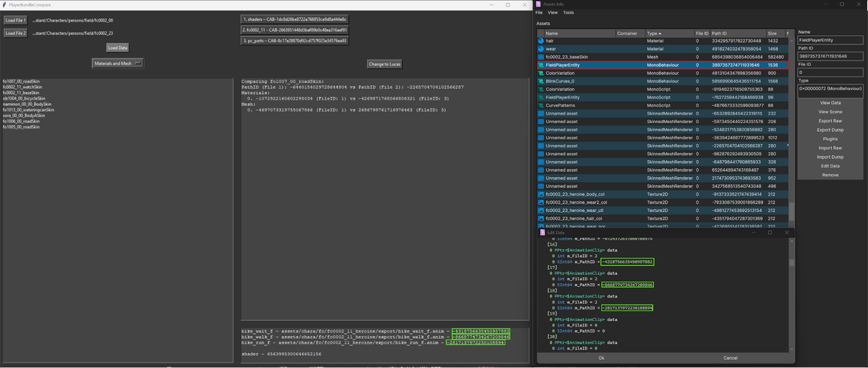Click the selected FieldPlayerEntity MonoBehaviour script icon
This screenshot has width=868, height=368.
point(541,65)
